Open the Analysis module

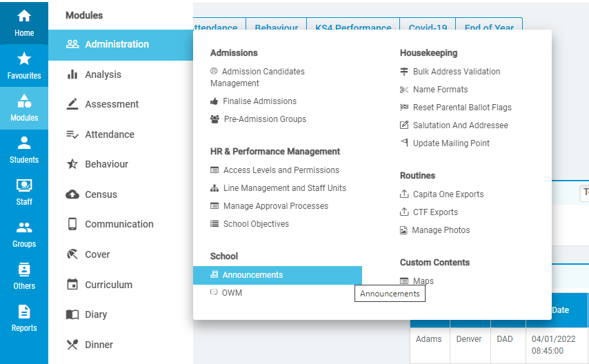103,74
